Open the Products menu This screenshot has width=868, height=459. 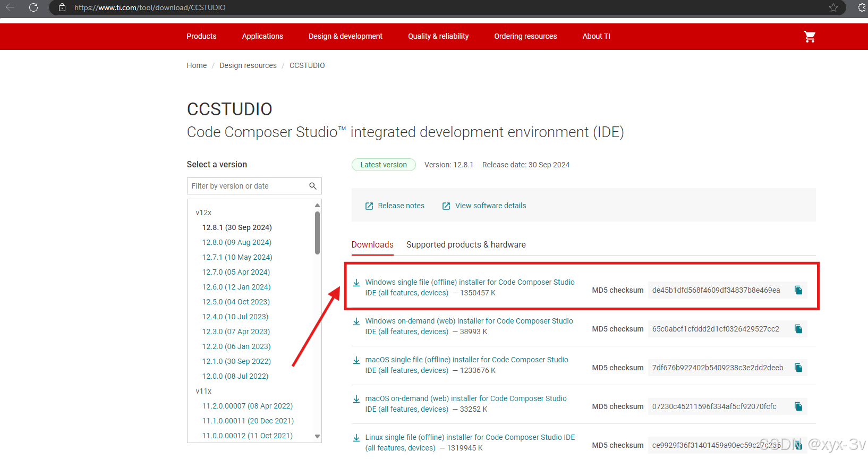coord(201,36)
